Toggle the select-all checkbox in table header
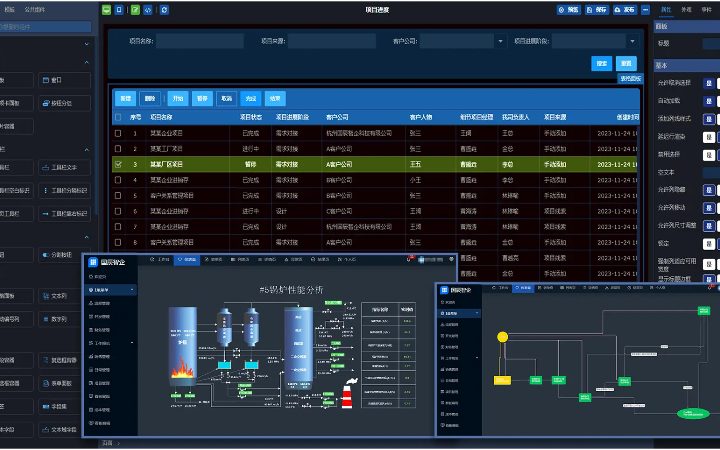 tap(118, 117)
